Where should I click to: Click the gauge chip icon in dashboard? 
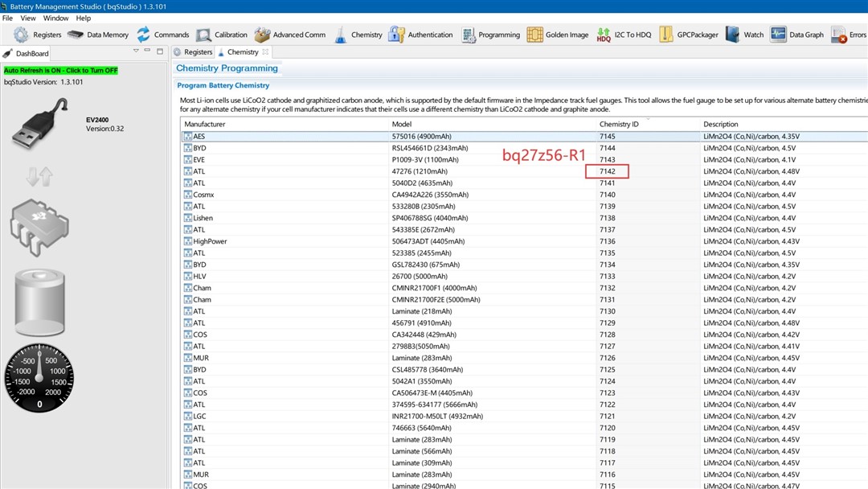coord(39,227)
